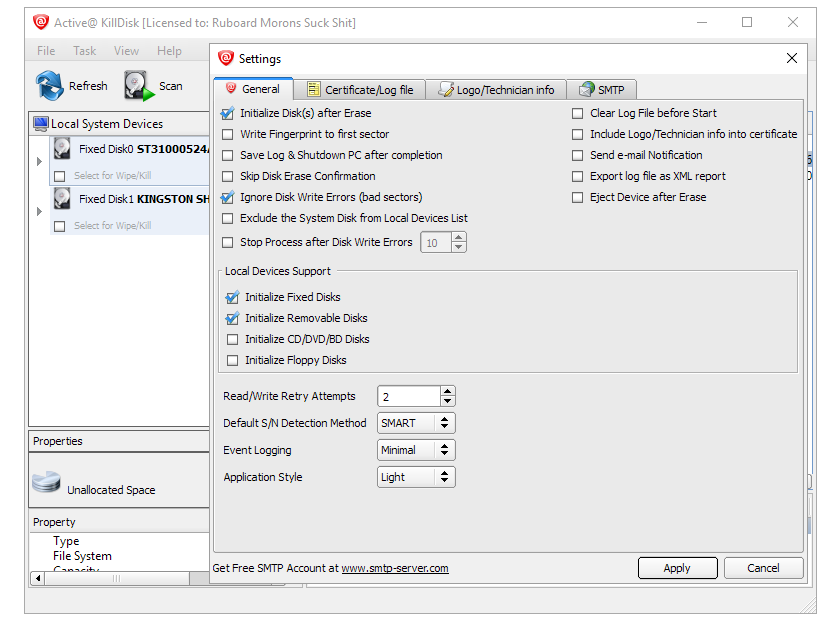Click the Local System Devices monitor icon

click(x=40, y=124)
